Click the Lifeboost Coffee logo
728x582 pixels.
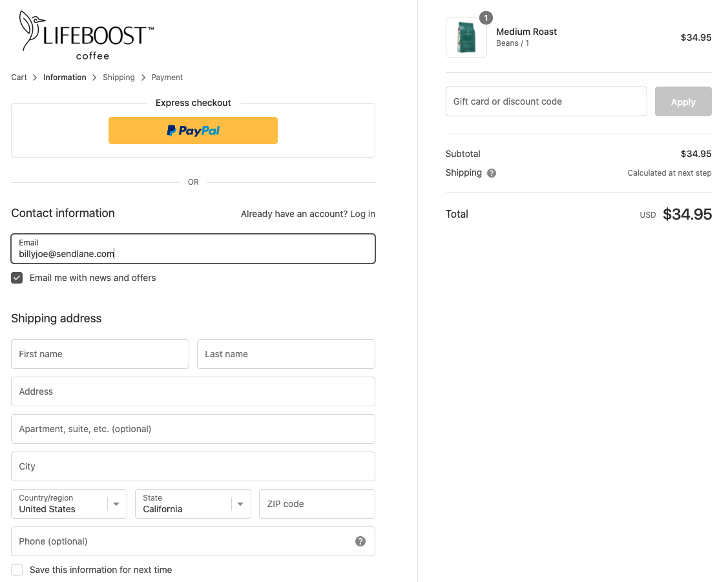87,35
